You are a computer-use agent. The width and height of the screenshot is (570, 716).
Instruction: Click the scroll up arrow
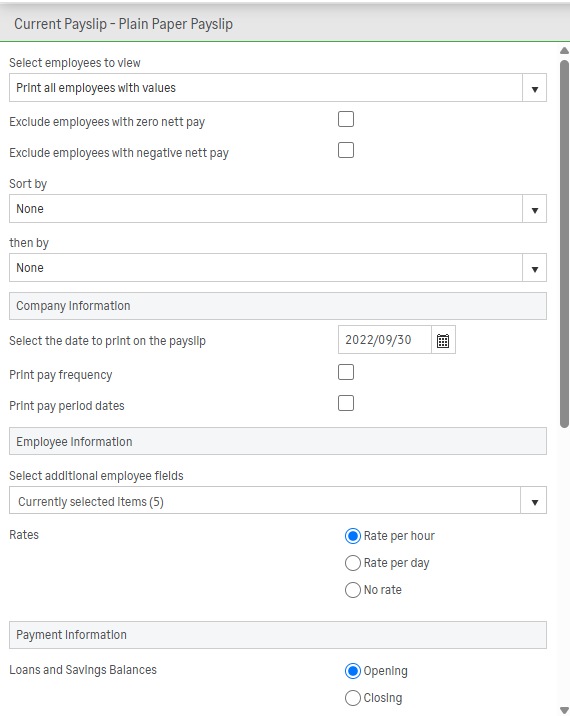[565, 51]
